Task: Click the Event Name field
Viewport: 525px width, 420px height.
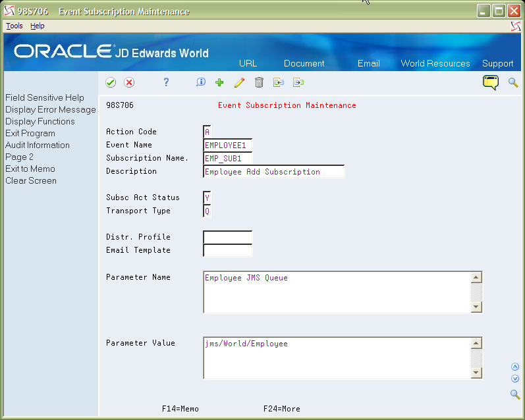Action: (228, 145)
